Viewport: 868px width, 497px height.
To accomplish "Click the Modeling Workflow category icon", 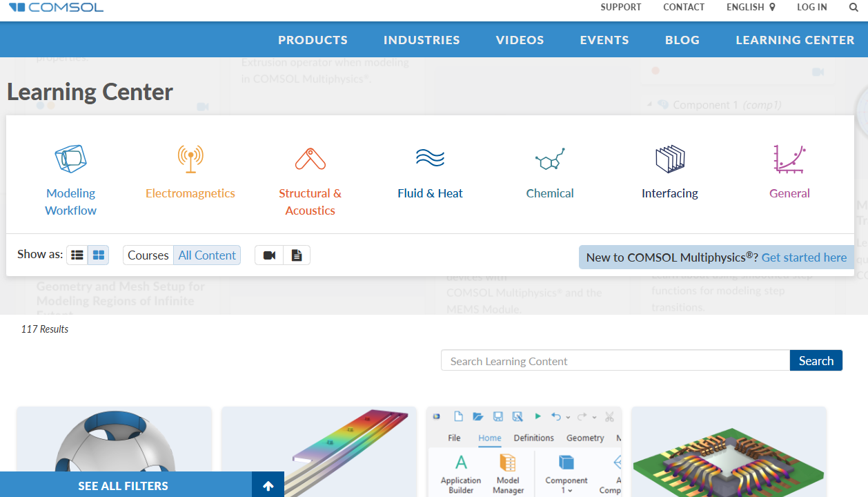I will (70, 159).
